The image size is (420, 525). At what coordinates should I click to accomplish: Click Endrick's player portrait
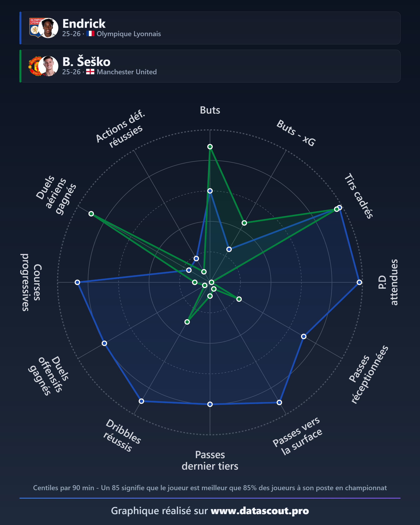(x=48, y=28)
